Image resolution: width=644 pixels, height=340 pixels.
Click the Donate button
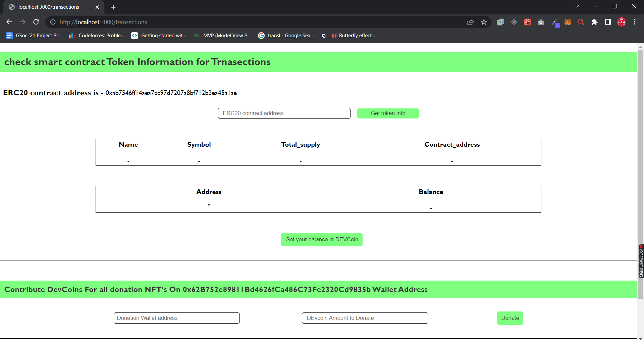[x=510, y=318]
